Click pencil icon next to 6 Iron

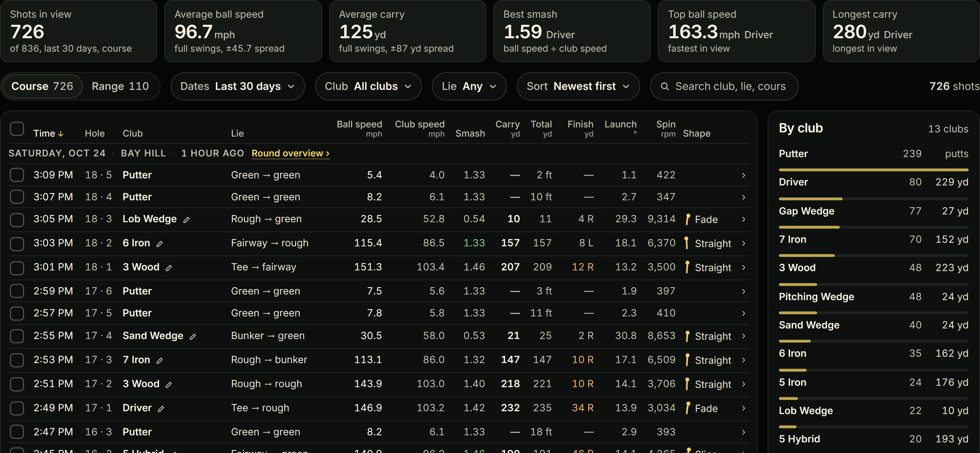tap(160, 244)
